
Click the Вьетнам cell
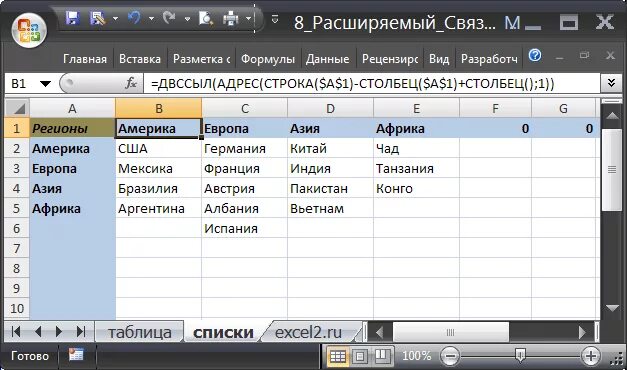[x=330, y=208]
